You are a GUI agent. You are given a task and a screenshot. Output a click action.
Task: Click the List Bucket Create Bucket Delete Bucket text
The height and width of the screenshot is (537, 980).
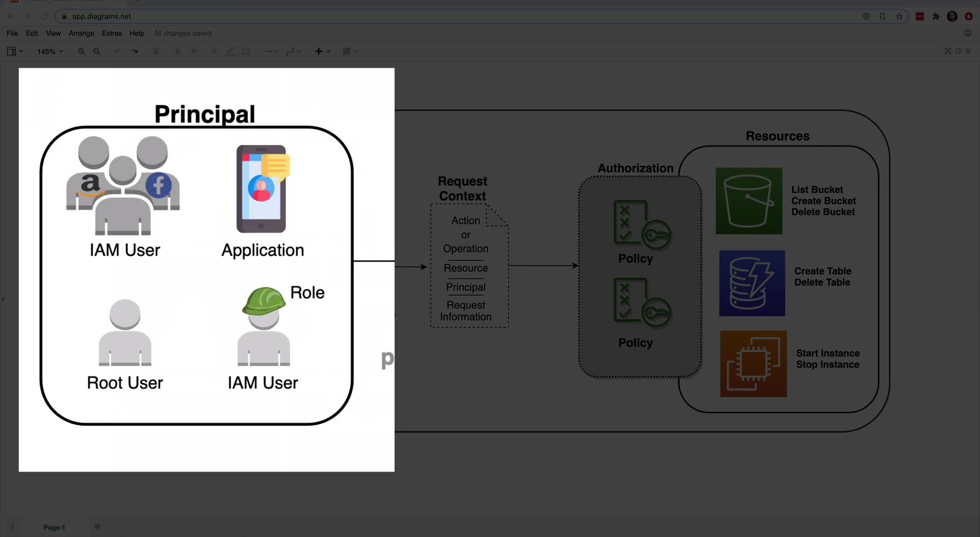(x=823, y=201)
